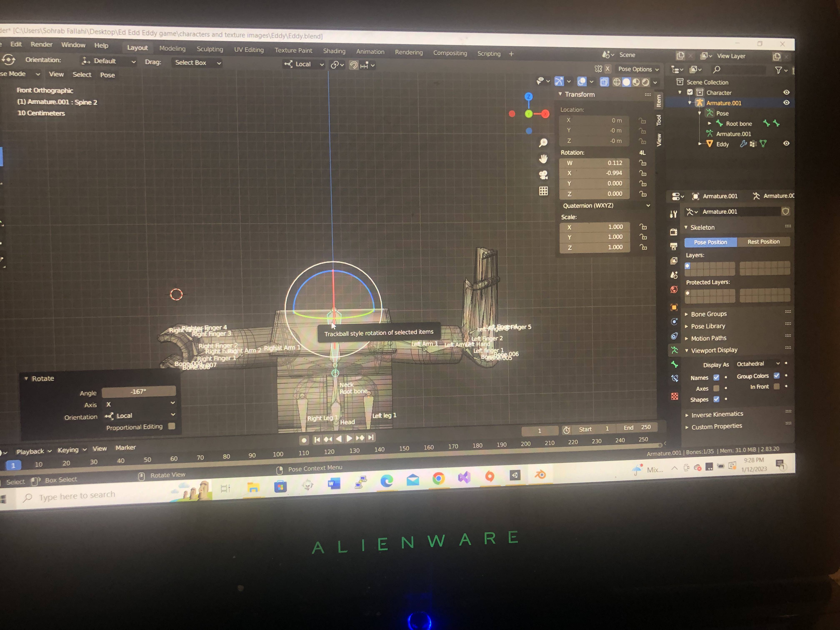Open the Orientation Default dropdown
Screen dimensions: 840x630
pos(109,61)
